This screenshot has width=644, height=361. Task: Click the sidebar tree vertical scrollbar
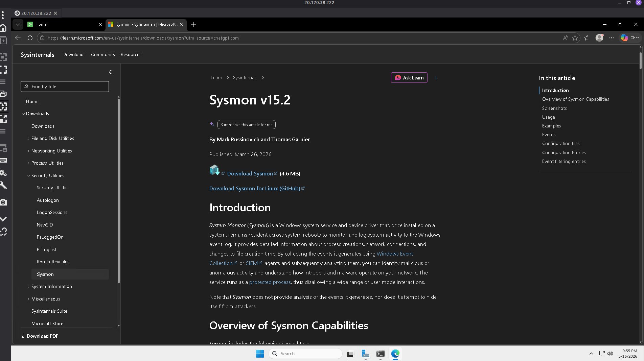coord(118,191)
